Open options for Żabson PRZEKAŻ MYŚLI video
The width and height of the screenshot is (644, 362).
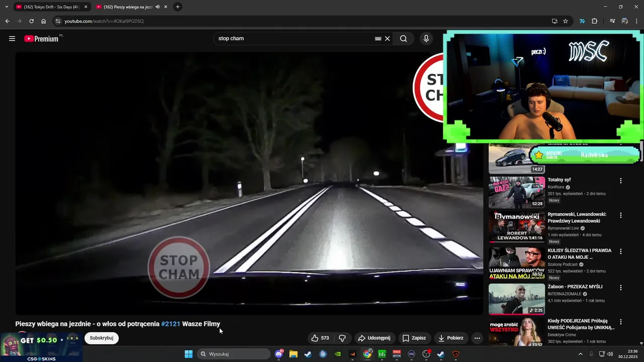tap(621, 288)
